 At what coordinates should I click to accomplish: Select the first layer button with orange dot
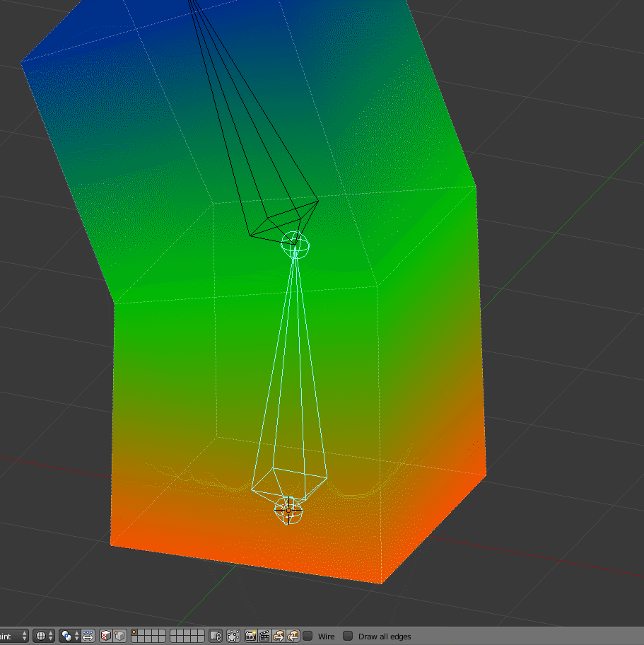pyautogui.click(x=134, y=633)
